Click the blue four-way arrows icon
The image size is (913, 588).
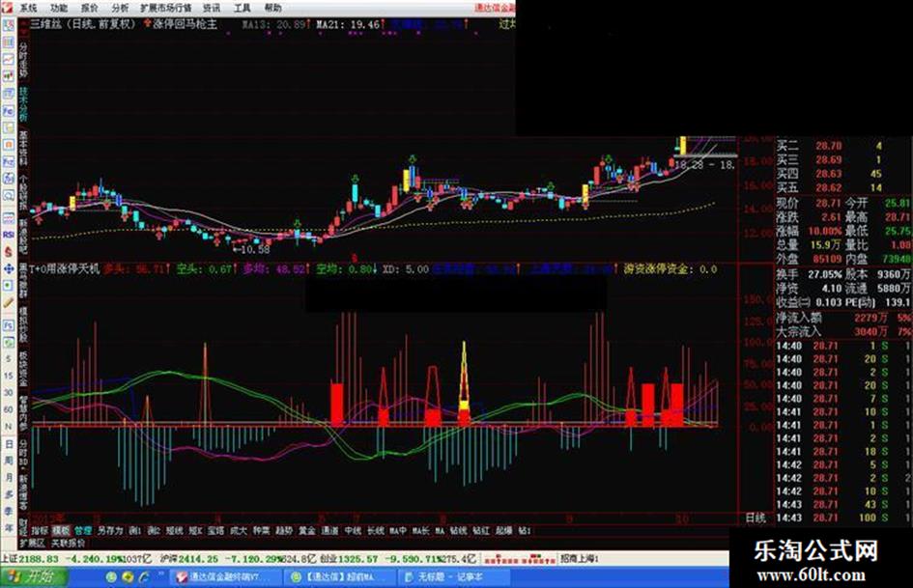tap(8, 268)
